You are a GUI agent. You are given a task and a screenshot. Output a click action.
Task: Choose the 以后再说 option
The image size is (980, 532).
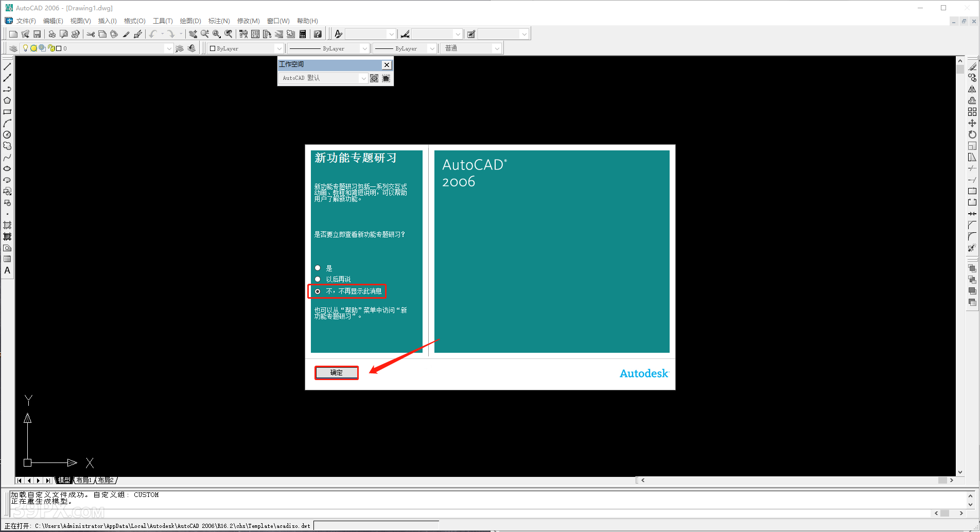point(318,279)
